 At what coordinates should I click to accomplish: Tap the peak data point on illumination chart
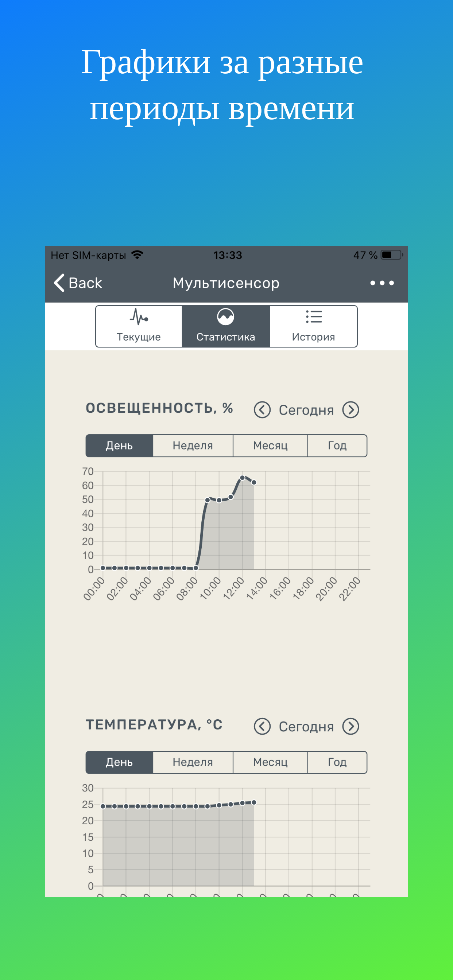[242, 478]
